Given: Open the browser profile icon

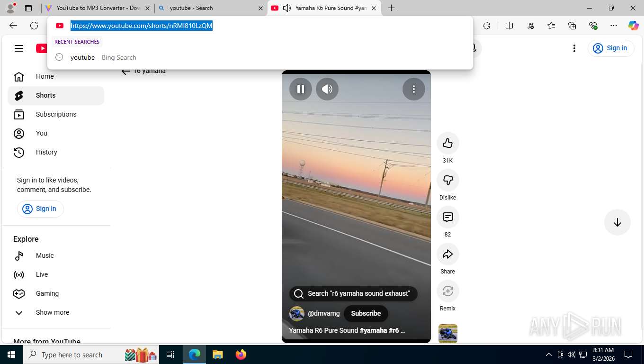Looking at the screenshot, I should point(10,8).
